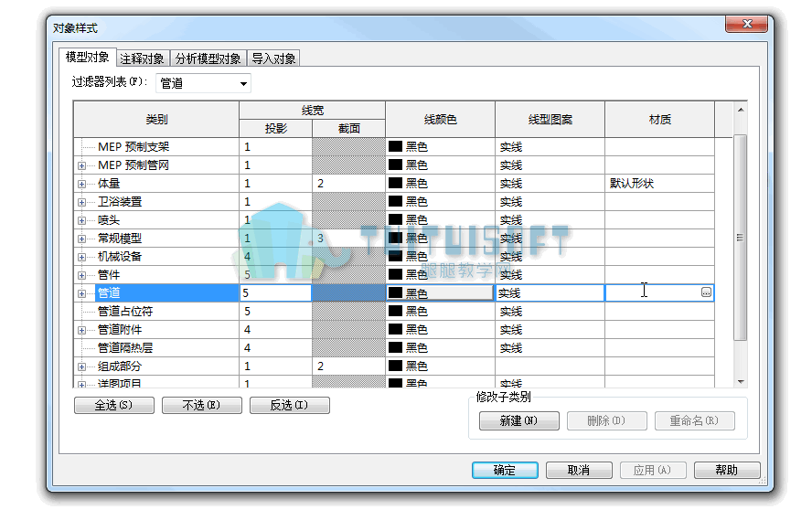Create a new subcategory with 新建
The width and height of the screenshot is (812, 531).
(518, 420)
